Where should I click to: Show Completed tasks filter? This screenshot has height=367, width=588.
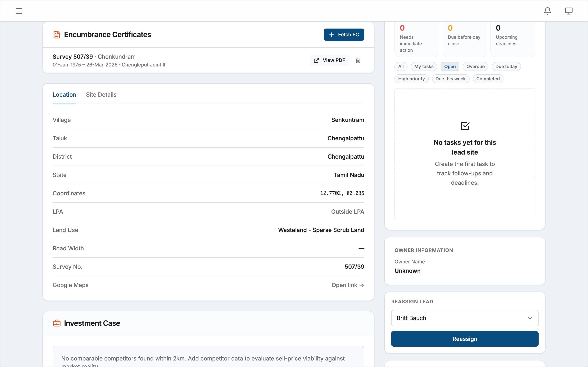pyautogui.click(x=488, y=79)
